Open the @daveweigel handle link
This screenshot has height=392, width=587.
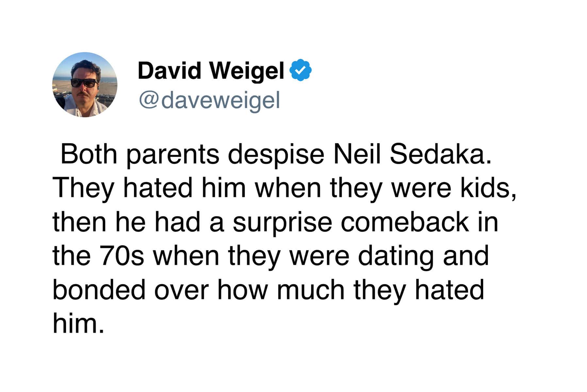[209, 100]
